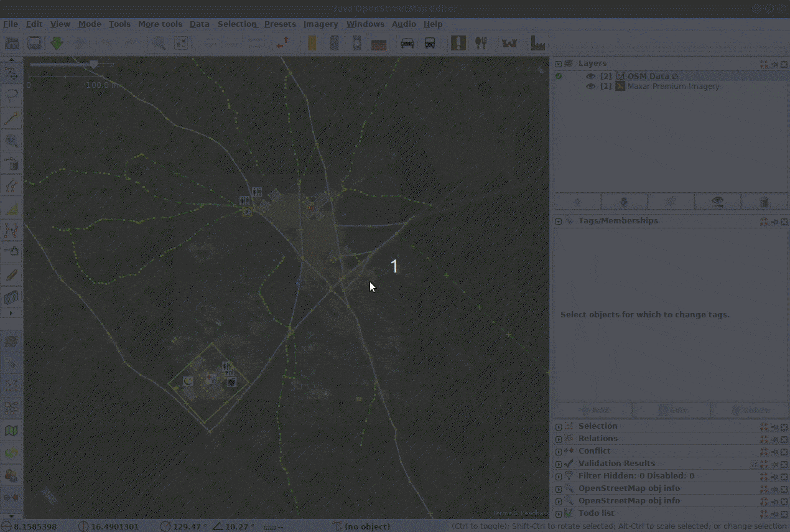Image resolution: width=790 pixels, height=532 pixels.
Task: Select the Draw nodes tool
Action: [x=12, y=118]
